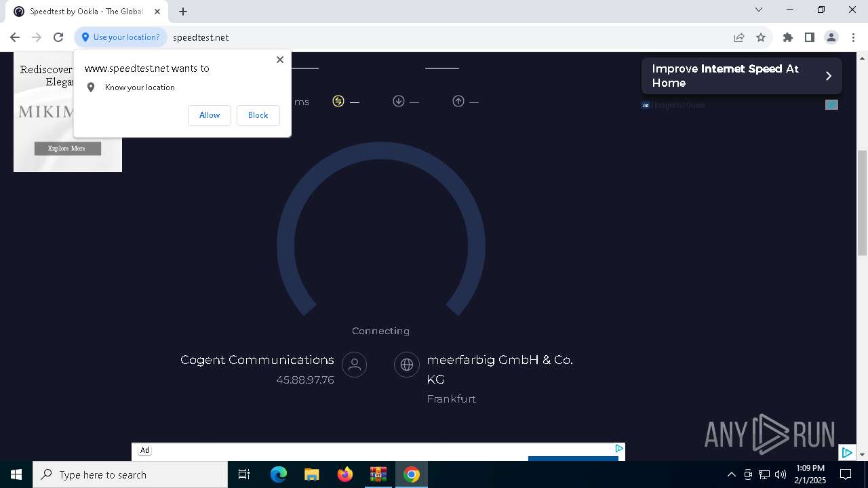The height and width of the screenshot is (488, 868).
Task: Share this page via share icon
Action: coord(739,37)
